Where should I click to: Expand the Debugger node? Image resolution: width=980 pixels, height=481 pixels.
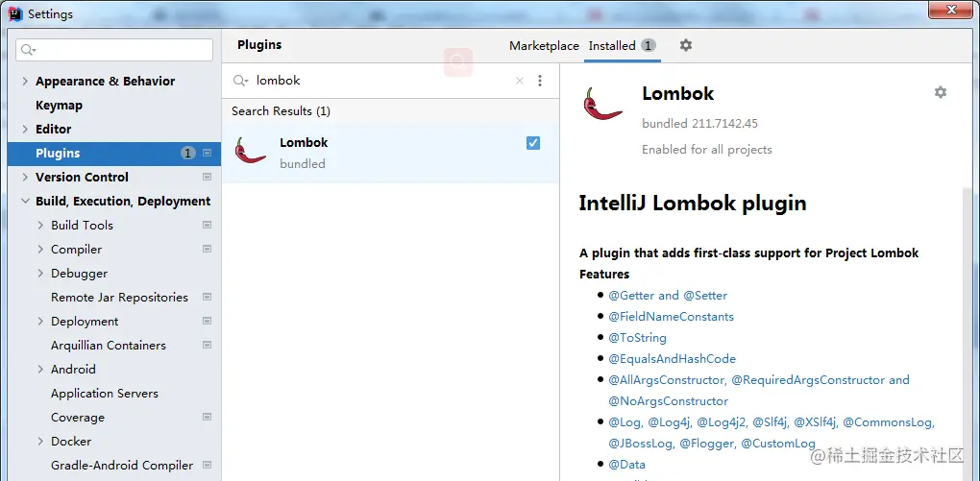(x=40, y=273)
